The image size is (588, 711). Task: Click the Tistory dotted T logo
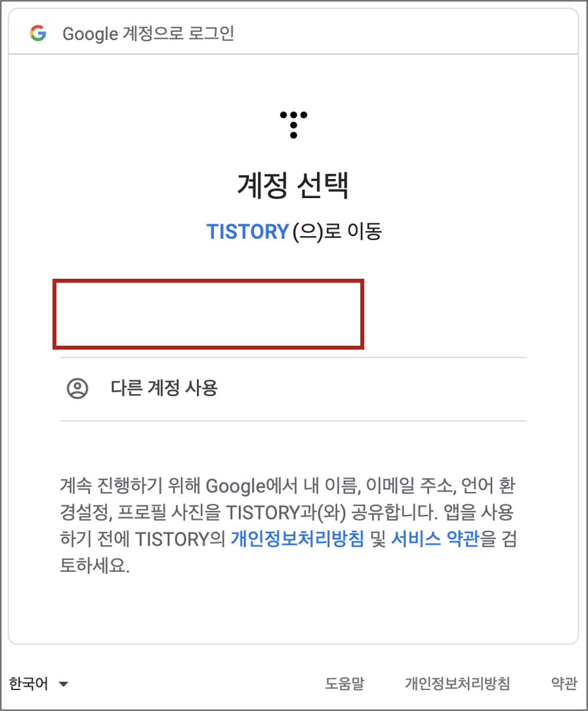[x=293, y=124]
